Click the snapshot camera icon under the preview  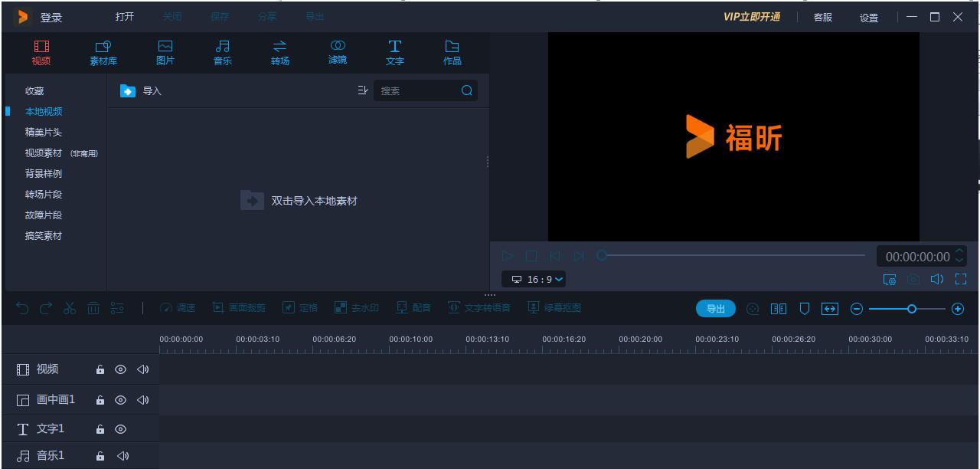(913, 280)
